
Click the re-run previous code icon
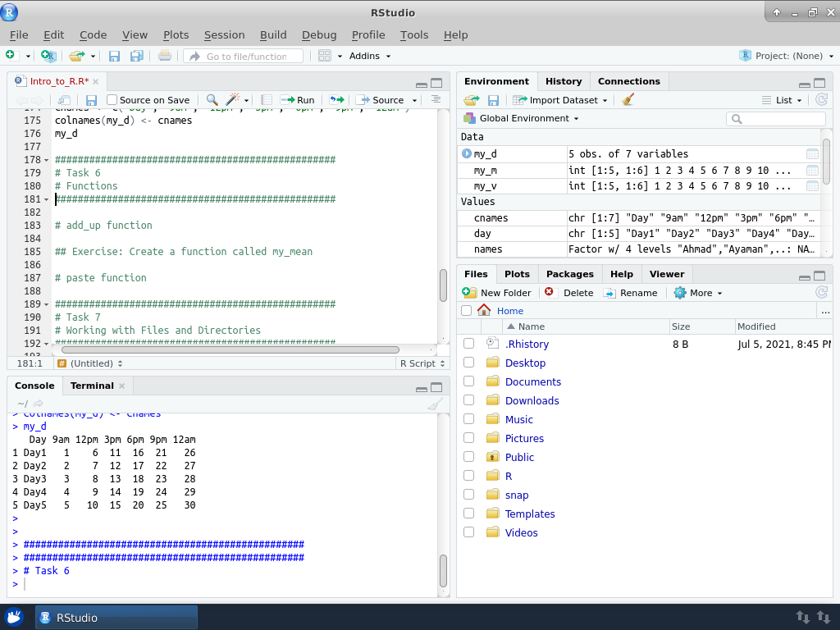point(337,100)
